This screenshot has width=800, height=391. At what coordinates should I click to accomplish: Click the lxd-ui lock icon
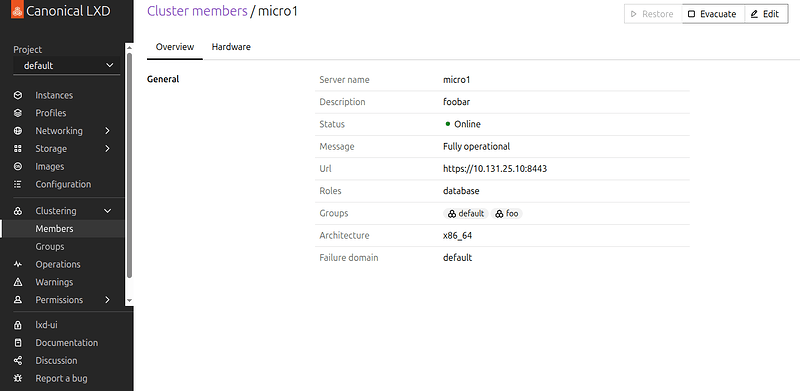tap(18, 325)
